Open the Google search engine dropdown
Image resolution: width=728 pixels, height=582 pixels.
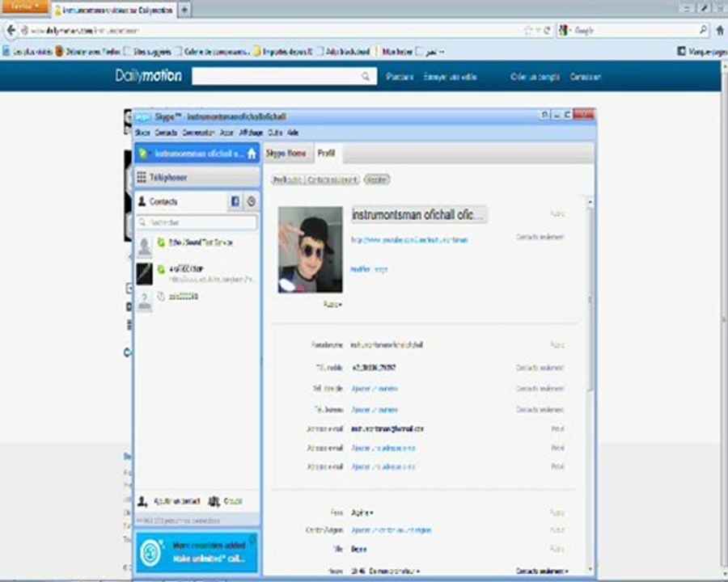click(x=565, y=31)
